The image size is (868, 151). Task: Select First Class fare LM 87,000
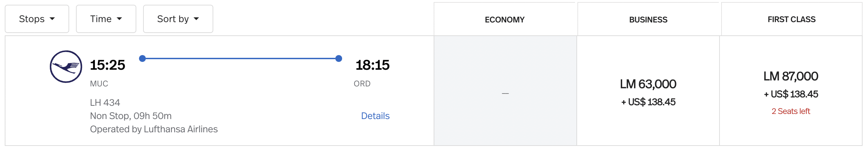[791, 77]
